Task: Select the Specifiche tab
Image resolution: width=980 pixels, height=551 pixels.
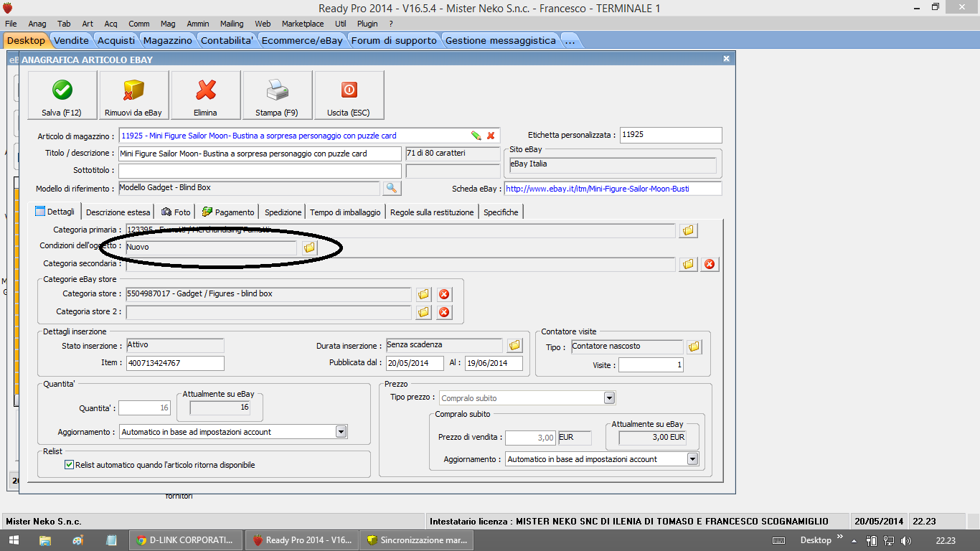Action: click(x=501, y=212)
